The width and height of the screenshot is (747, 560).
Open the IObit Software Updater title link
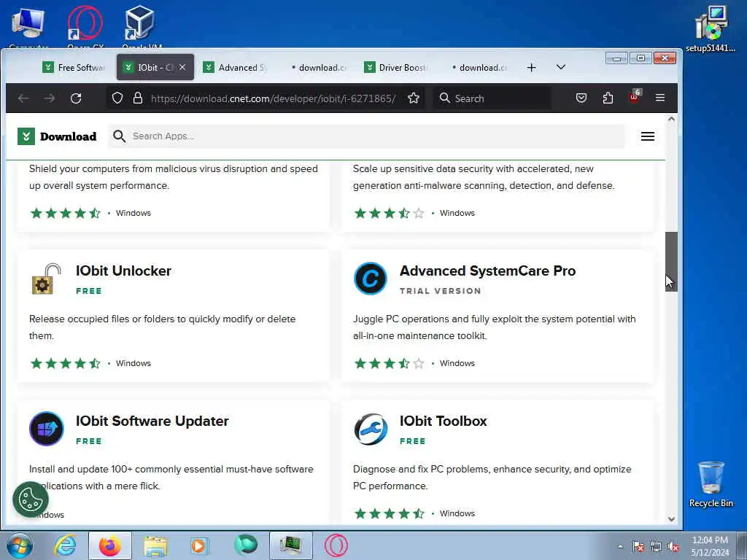coord(152,421)
